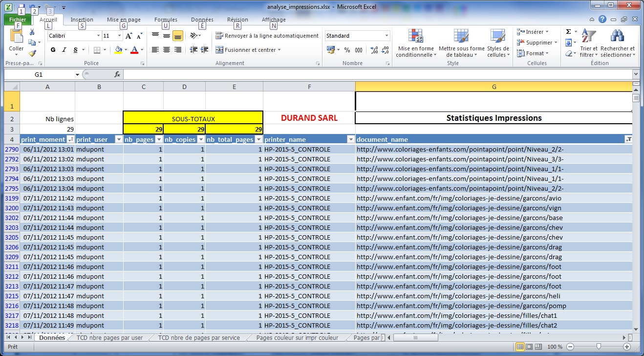Align text left
The image size is (644, 356).
[155, 50]
